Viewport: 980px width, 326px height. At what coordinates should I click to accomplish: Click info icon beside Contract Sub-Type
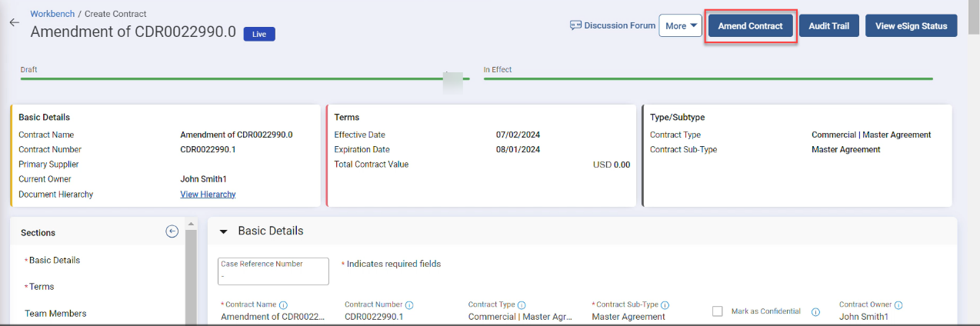tap(665, 305)
